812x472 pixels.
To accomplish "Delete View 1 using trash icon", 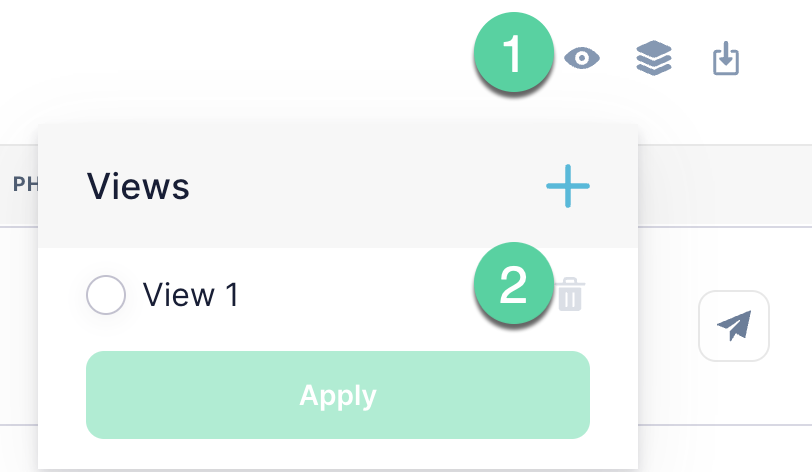I will click(570, 294).
